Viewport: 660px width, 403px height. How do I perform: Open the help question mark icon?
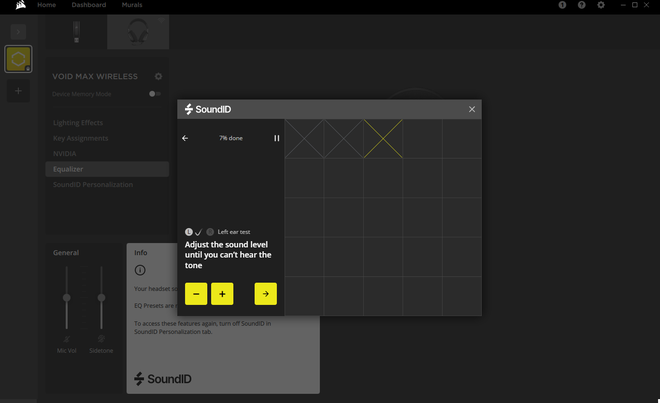[x=581, y=5]
